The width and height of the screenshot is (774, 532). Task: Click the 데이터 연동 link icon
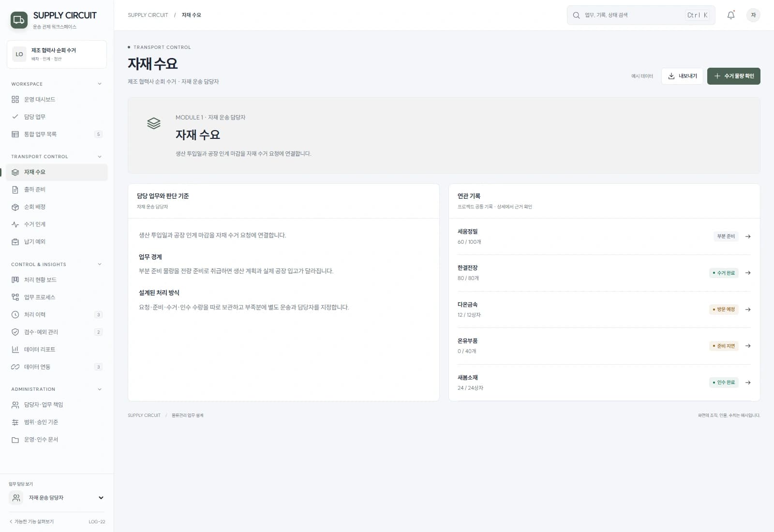click(15, 367)
